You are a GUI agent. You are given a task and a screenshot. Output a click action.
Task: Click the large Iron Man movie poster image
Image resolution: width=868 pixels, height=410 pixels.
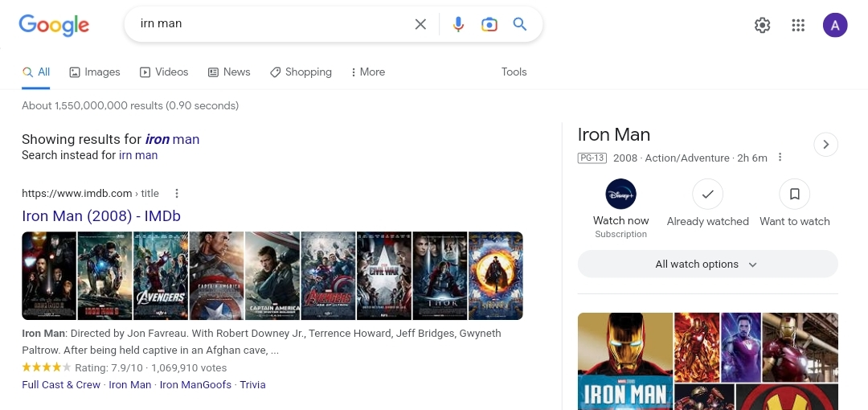pyautogui.click(x=625, y=361)
